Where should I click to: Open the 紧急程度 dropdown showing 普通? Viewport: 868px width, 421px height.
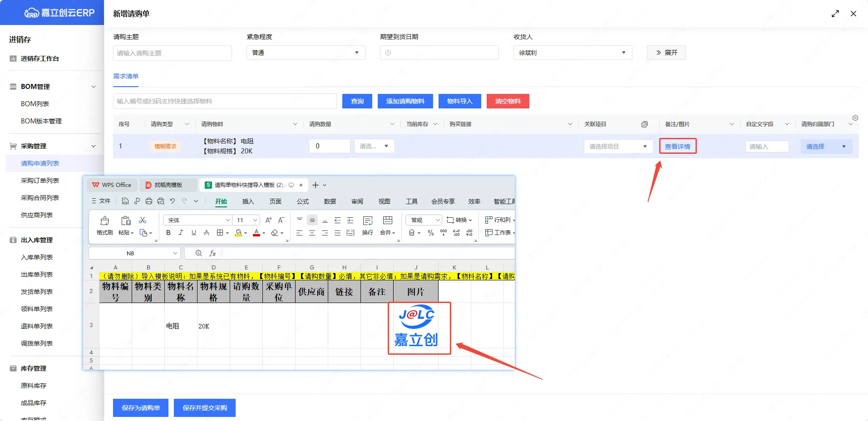pyautogui.click(x=306, y=53)
